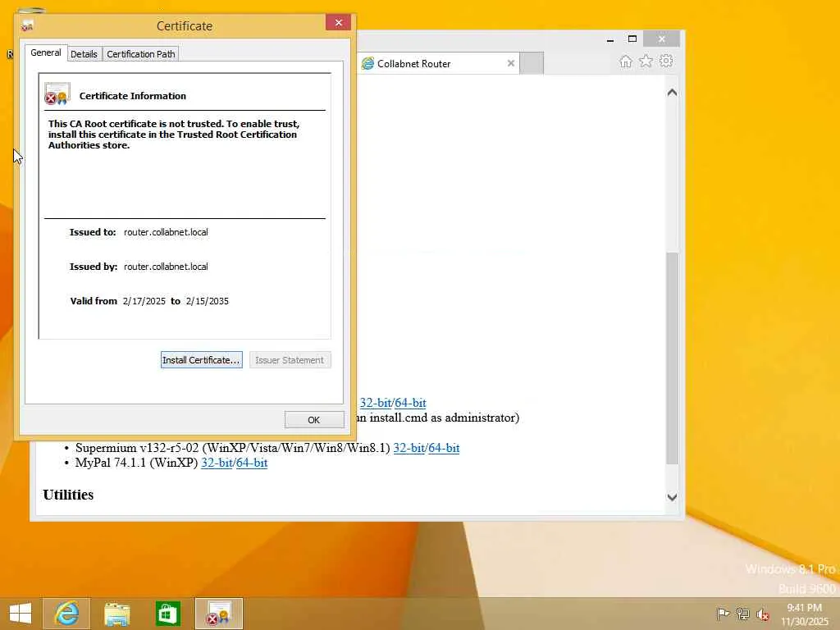840x630 pixels.
Task: Open the Supermium 32-bit download link
Action: (x=409, y=448)
